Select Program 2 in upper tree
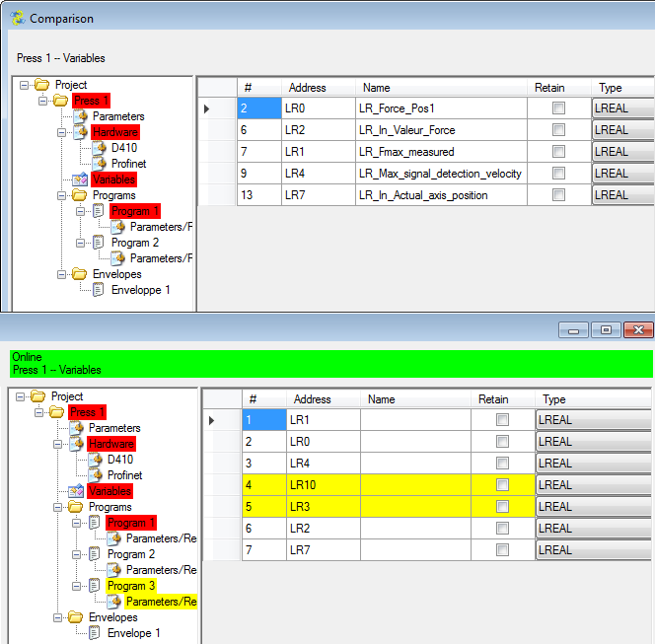Image resolution: width=655 pixels, height=644 pixels. coord(135,243)
